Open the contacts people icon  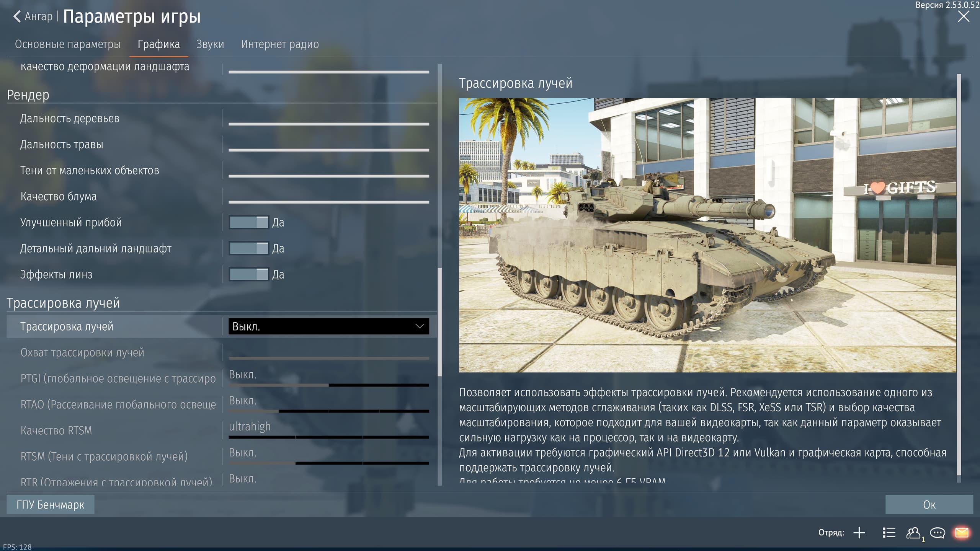pyautogui.click(x=913, y=533)
